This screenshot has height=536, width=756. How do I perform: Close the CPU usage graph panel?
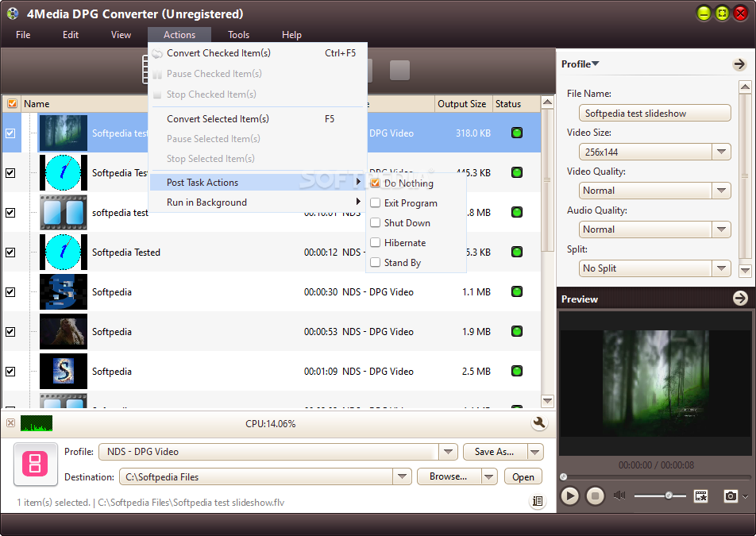point(10,422)
